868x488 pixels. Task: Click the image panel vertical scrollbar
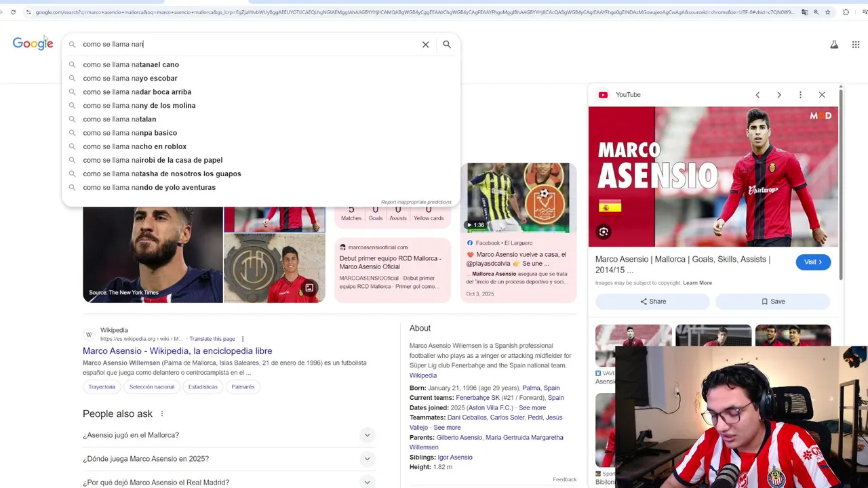841,183
